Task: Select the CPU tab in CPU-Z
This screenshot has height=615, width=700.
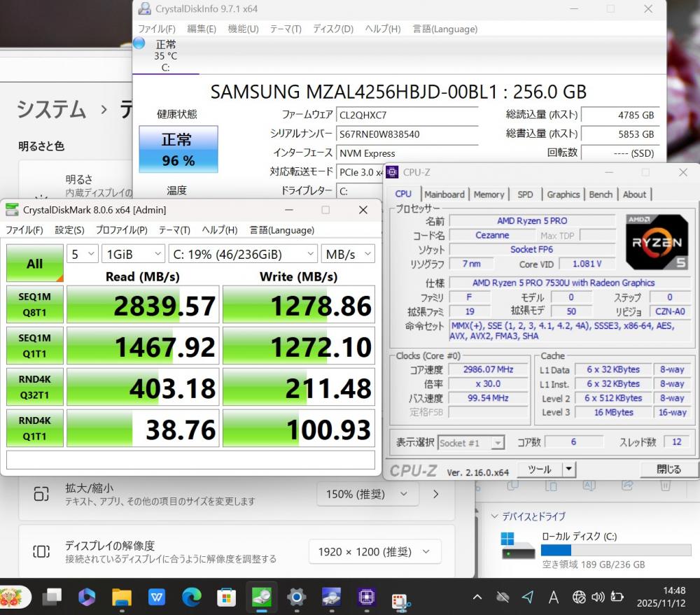Action: [x=403, y=194]
